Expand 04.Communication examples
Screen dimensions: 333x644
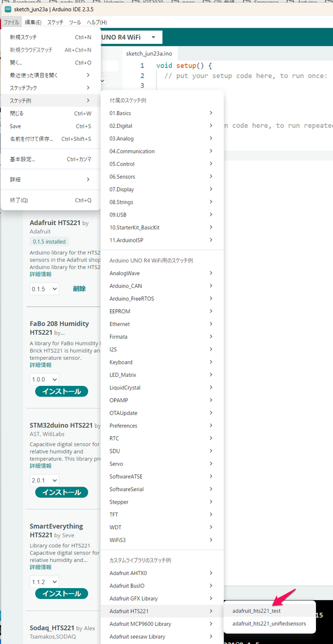pos(162,151)
